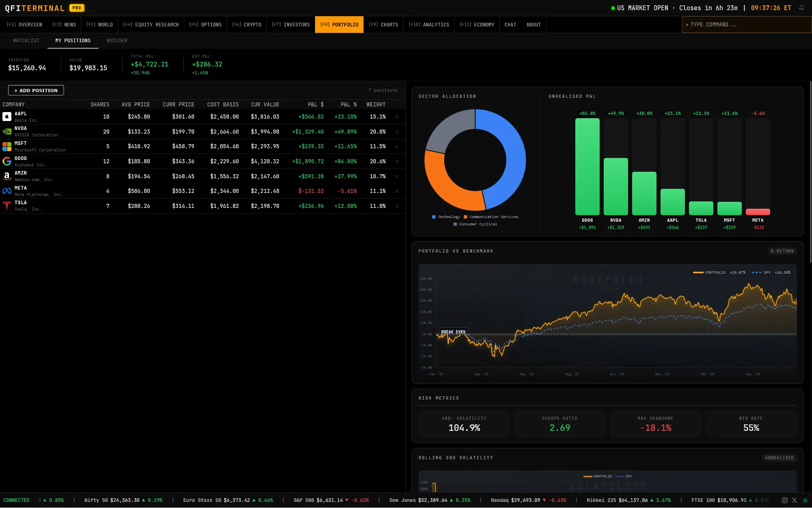
Task: Click the S&P 500 footer ticker
Action: tap(331, 500)
